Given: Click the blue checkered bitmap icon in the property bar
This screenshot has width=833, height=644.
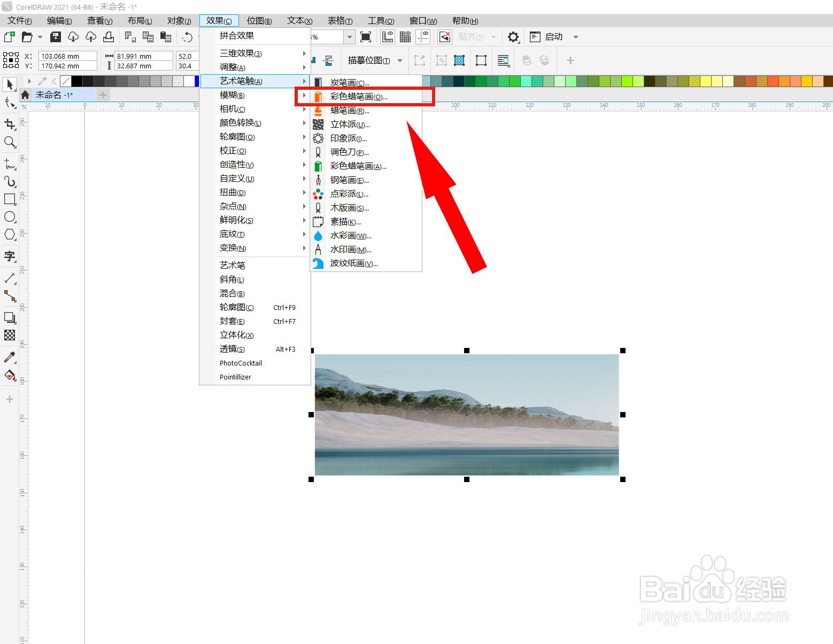Looking at the screenshot, I should click(x=459, y=60).
